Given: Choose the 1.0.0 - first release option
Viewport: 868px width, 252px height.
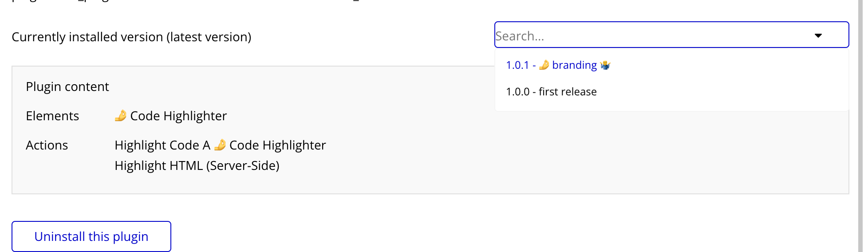Looking at the screenshot, I should (551, 92).
